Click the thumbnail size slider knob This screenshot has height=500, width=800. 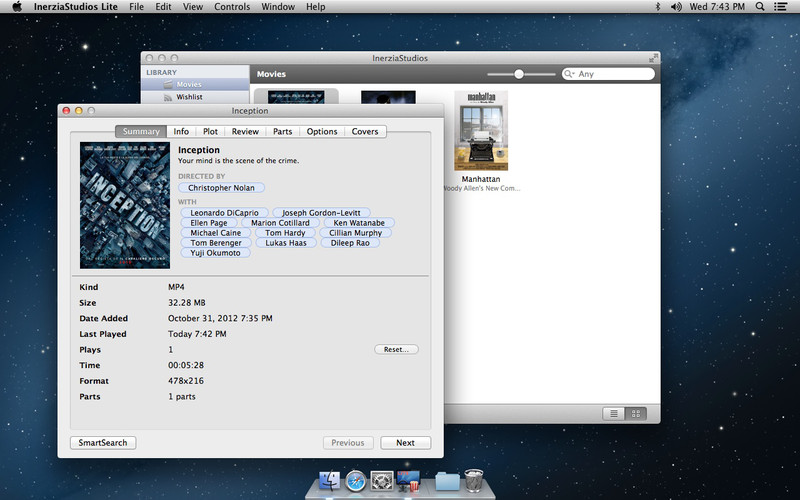coord(519,74)
